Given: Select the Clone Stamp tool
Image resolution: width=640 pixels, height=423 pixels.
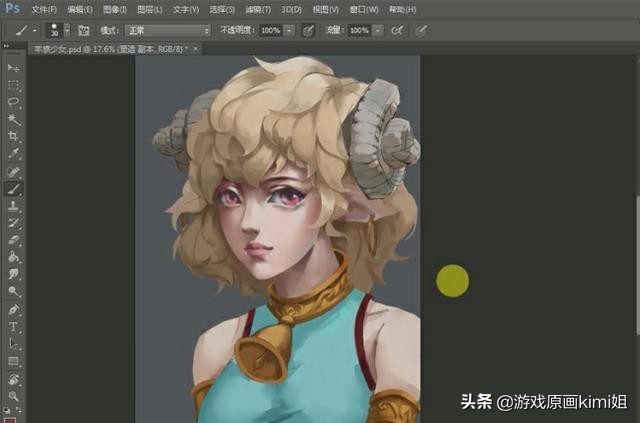Looking at the screenshot, I should pyautogui.click(x=13, y=206).
